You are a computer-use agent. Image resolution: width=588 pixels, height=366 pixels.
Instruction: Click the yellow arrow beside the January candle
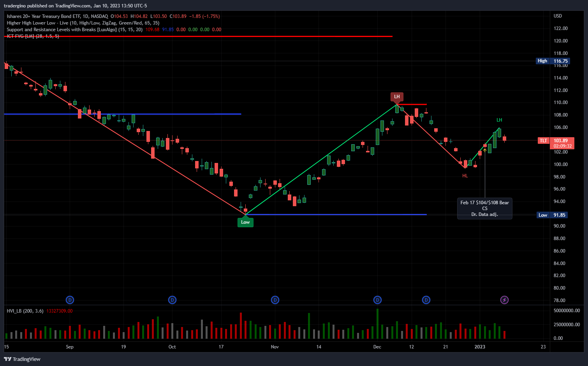[485, 150]
